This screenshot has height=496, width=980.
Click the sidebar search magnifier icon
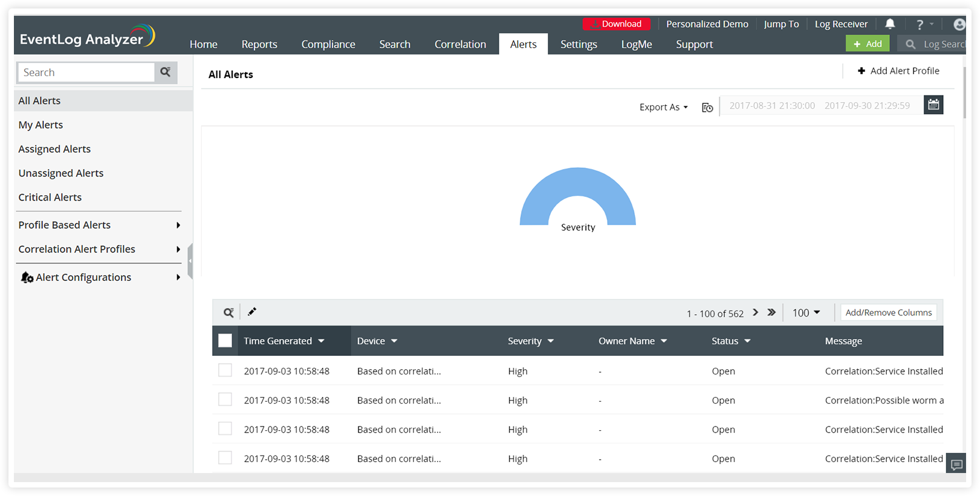166,72
